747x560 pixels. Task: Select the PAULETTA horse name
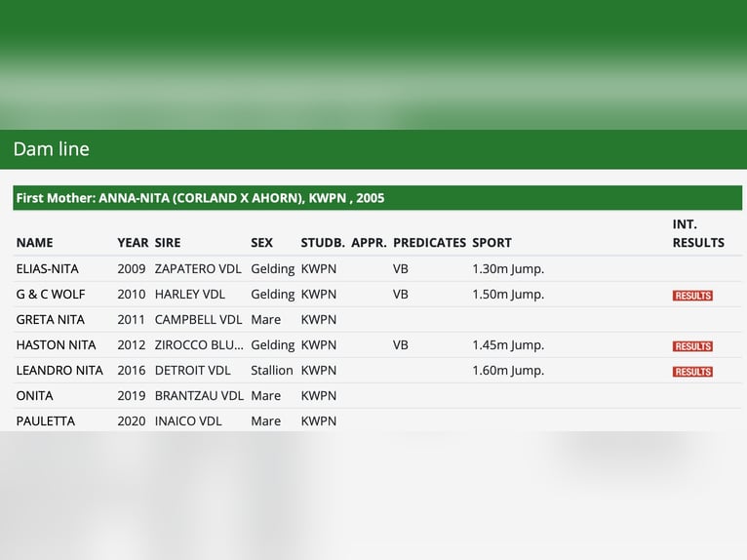pyautogui.click(x=45, y=420)
